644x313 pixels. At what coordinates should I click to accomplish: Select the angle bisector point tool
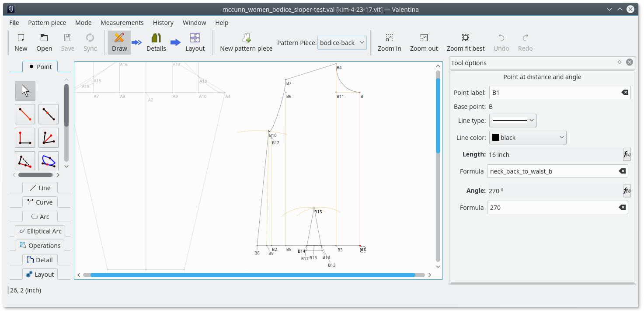click(x=49, y=138)
